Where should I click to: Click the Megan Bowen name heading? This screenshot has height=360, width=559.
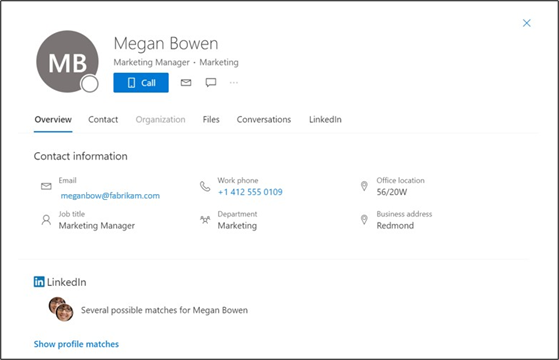pos(166,43)
